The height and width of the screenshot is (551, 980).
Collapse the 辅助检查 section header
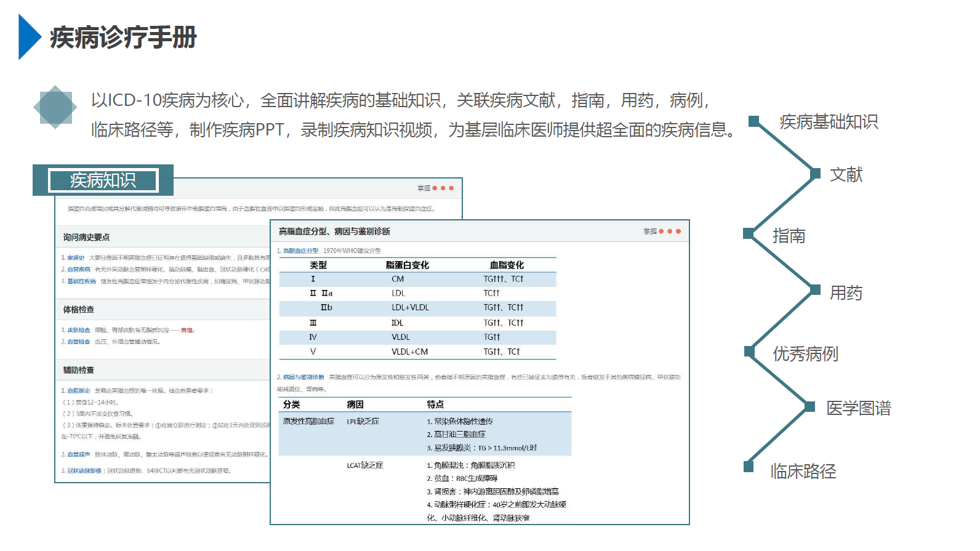point(79,370)
